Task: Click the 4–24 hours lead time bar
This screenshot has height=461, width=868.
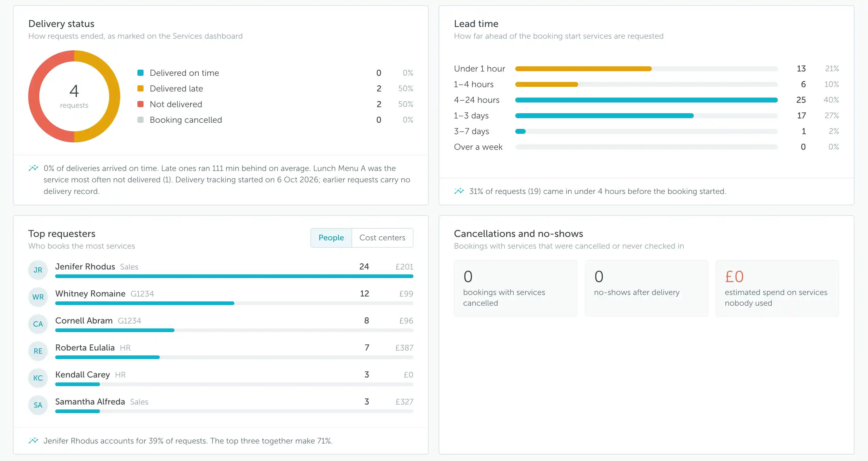Action: click(x=646, y=100)
